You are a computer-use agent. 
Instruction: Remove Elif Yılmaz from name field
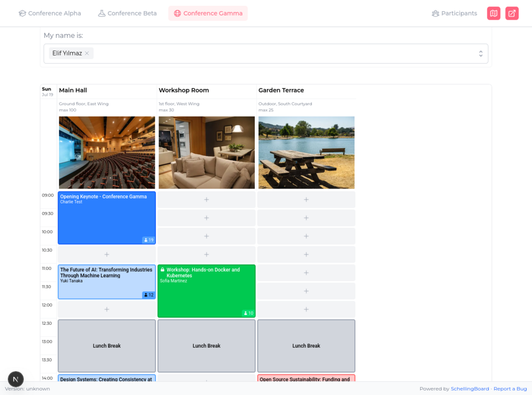point(87,53)
